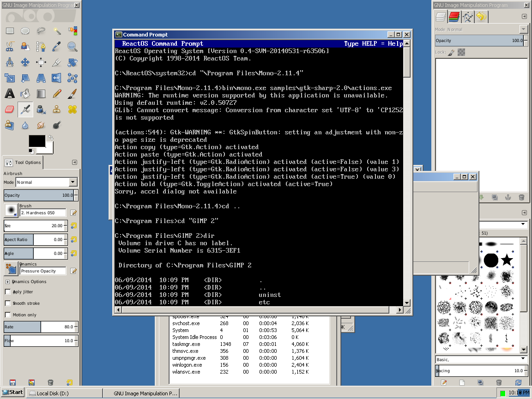
Task: Select the Ellipse Select tool
Action: tap(25, 31)
